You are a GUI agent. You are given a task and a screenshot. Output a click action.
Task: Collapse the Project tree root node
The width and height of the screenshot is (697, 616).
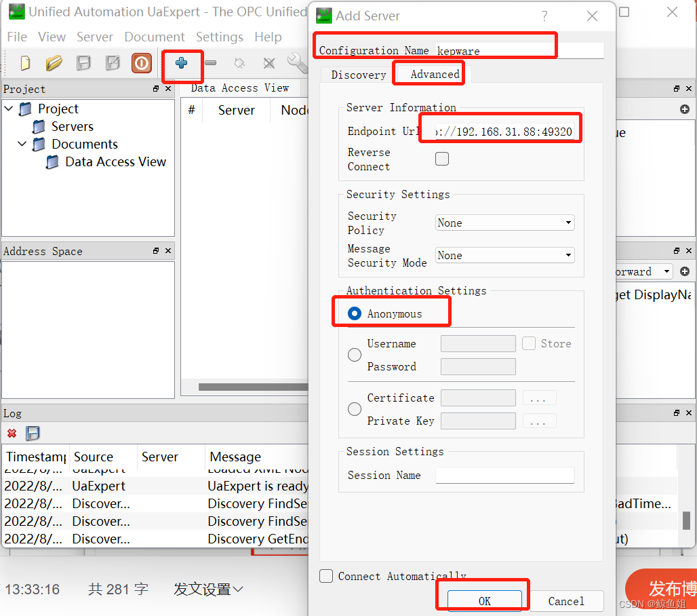pyautogui.click(x=9, y=108)
